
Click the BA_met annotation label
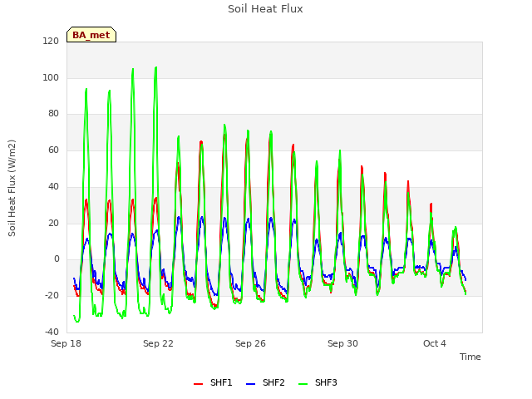tap(91, 35)
